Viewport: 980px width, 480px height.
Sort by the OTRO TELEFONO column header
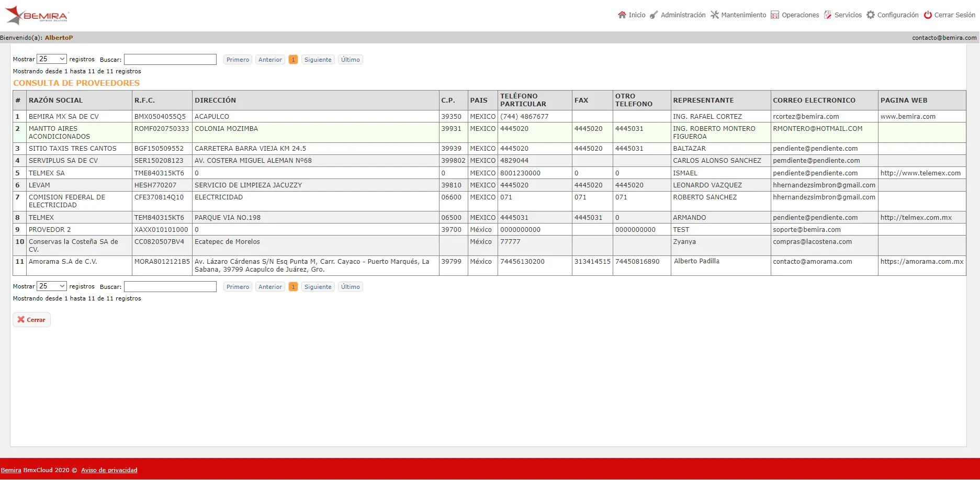pos(642,101)
